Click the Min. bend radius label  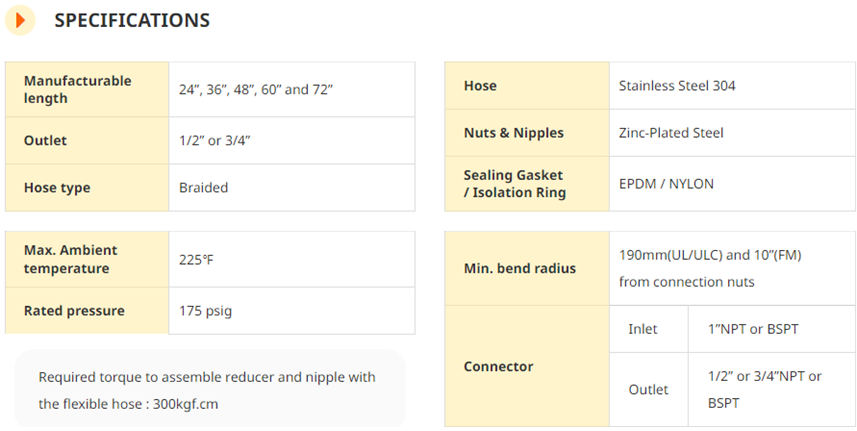(520, 269)
